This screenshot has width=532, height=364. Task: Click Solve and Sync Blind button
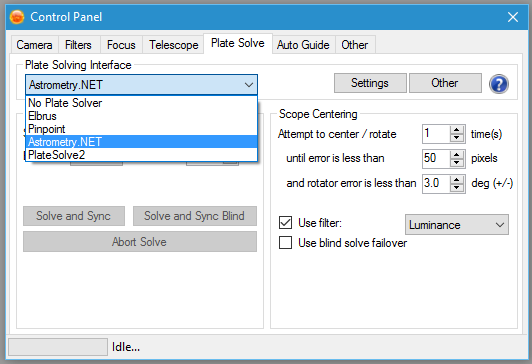[x=195, y=216]
